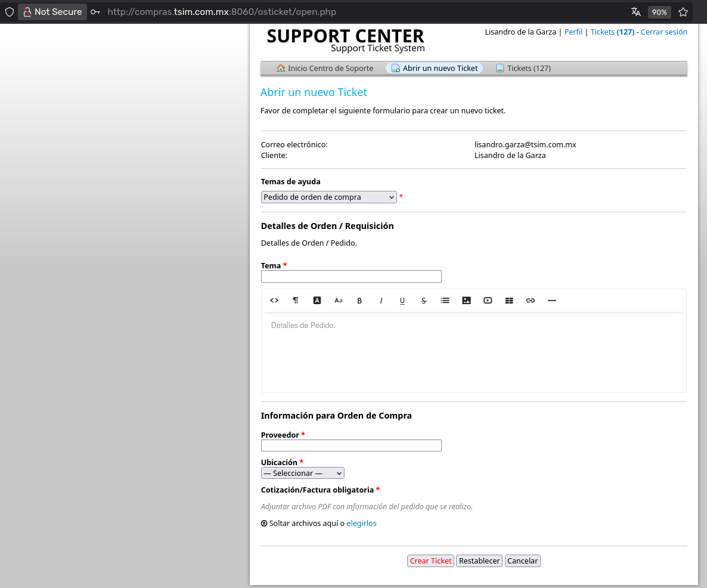Open Tickets (127) navigation tab
Viewport: 707px width, 588px height.
[x=523, y=69]
